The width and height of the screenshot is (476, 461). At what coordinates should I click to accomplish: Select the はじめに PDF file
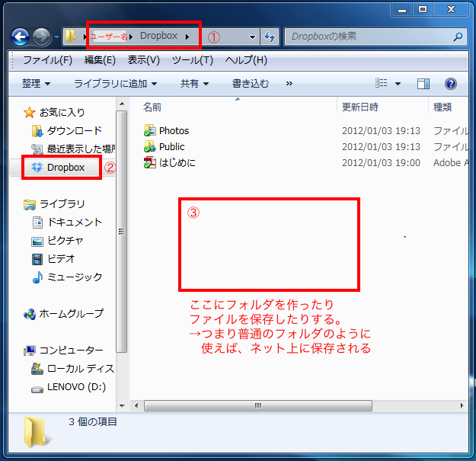(177, 163)
